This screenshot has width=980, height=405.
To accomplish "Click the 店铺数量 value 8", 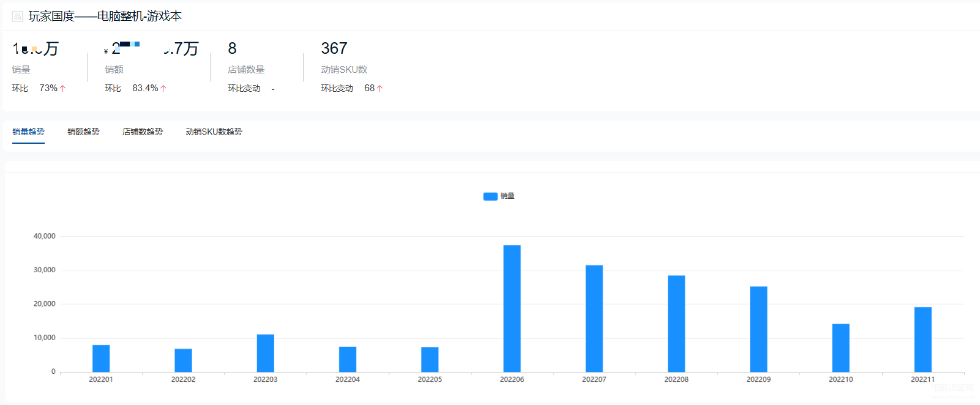I will (x=233, y=48).
